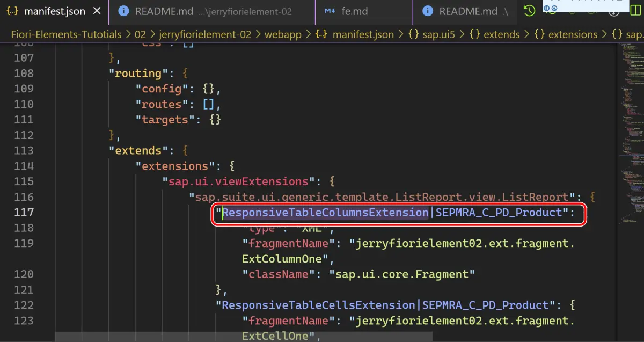Image resolution: width=644 pixels, height=342 pixels.
Task: Click the "extends" key on line 113
Action: 138,150
